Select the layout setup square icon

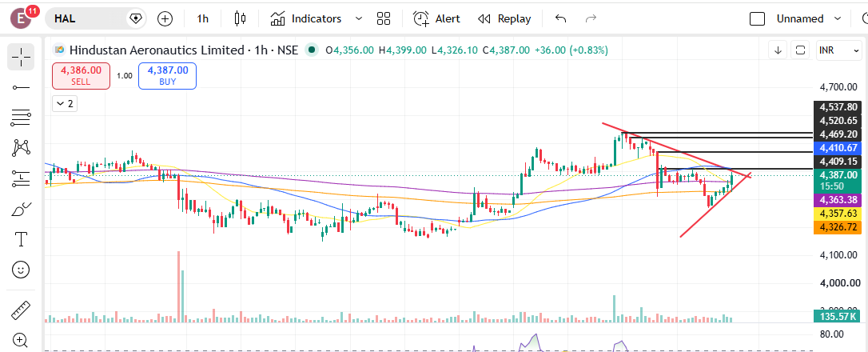click(x=757, y=19)
